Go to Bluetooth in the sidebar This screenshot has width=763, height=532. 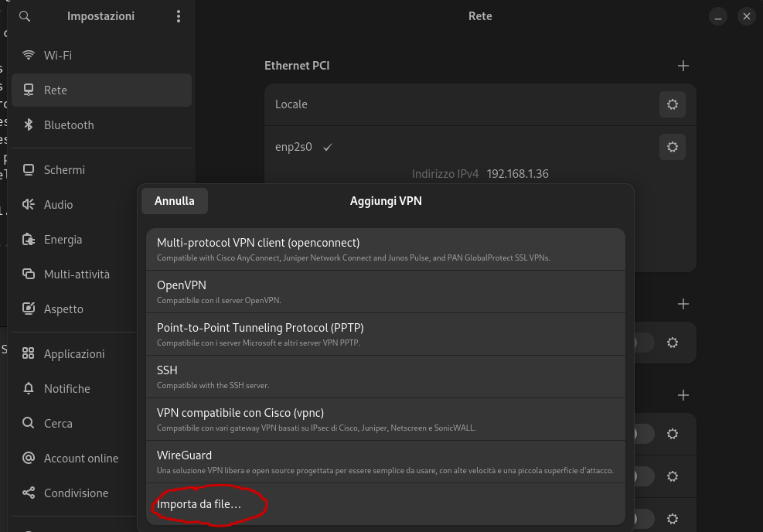click(x=68, y=125)
